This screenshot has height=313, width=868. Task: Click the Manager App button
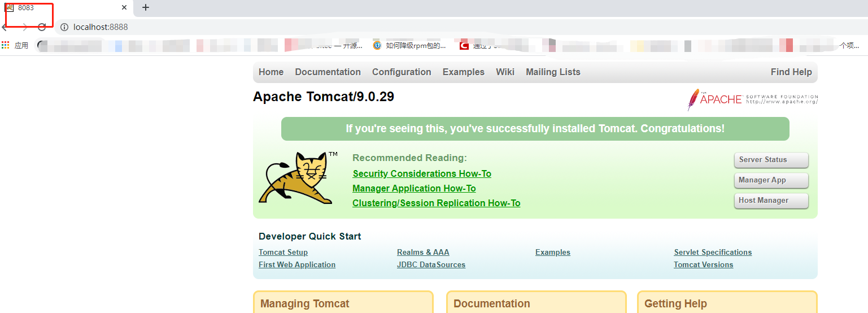pyautogui.click(x=771, y=180)
